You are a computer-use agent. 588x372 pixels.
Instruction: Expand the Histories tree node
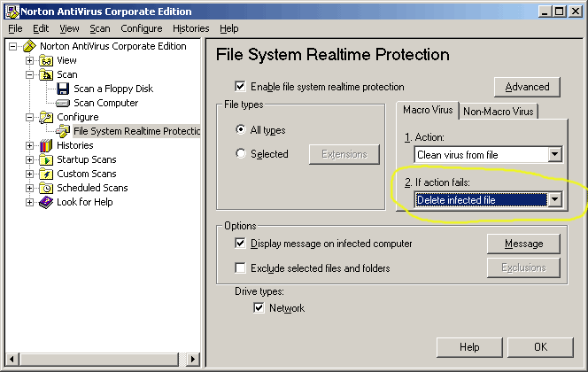pyautogui.click(x=29, y=145)
